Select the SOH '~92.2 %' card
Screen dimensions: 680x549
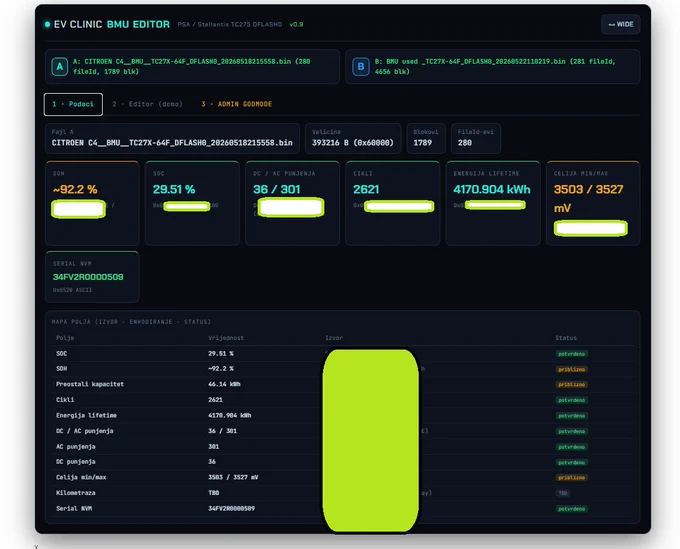pos(92,203)
